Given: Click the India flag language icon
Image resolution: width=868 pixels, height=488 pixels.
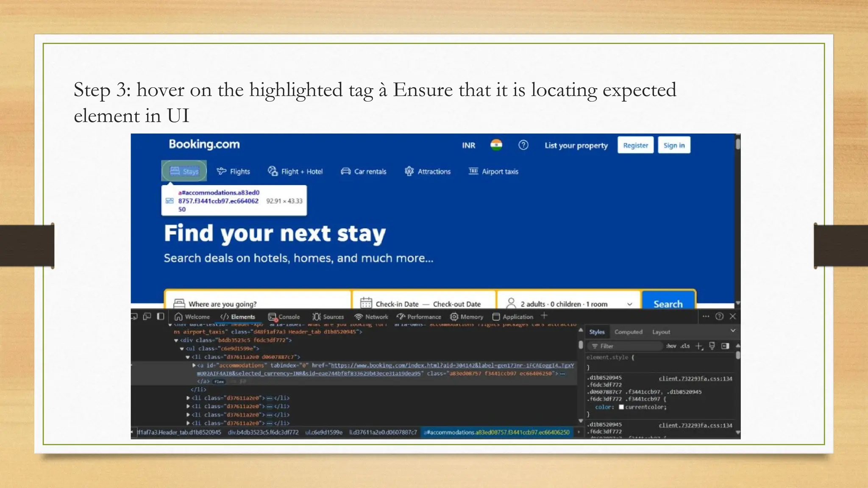Looking at the screenshot, I should (x=496, y=145).
